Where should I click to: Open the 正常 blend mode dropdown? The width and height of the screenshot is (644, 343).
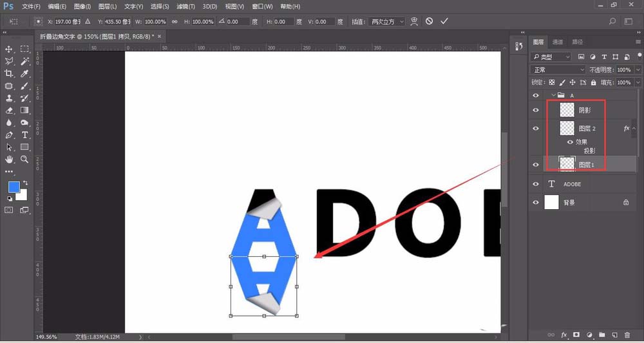coord(558,70)
